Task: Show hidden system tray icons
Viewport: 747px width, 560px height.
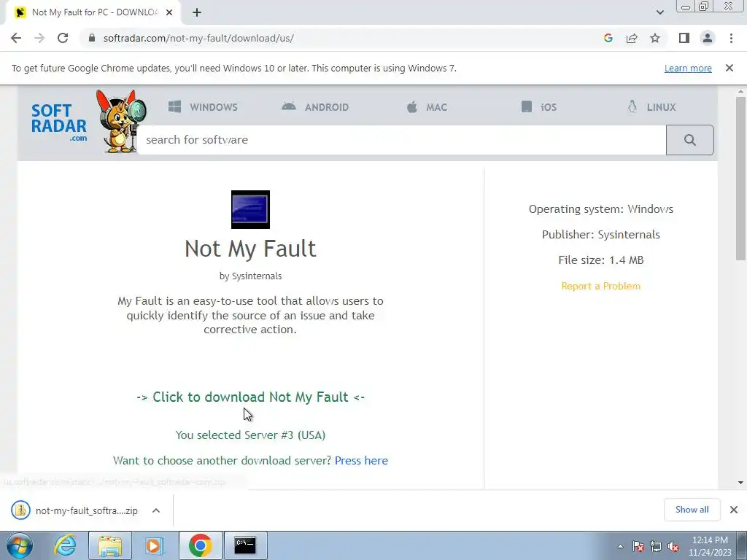Action: click(x=620, y=547)
